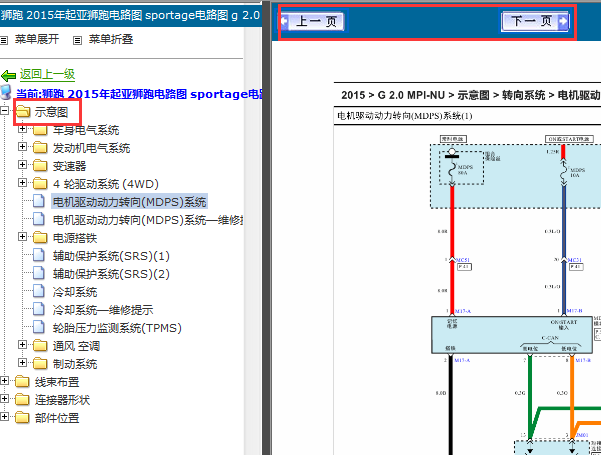Click the left panel vertical scrollbar
Screen dimensions: 601x455
point(252,241)
